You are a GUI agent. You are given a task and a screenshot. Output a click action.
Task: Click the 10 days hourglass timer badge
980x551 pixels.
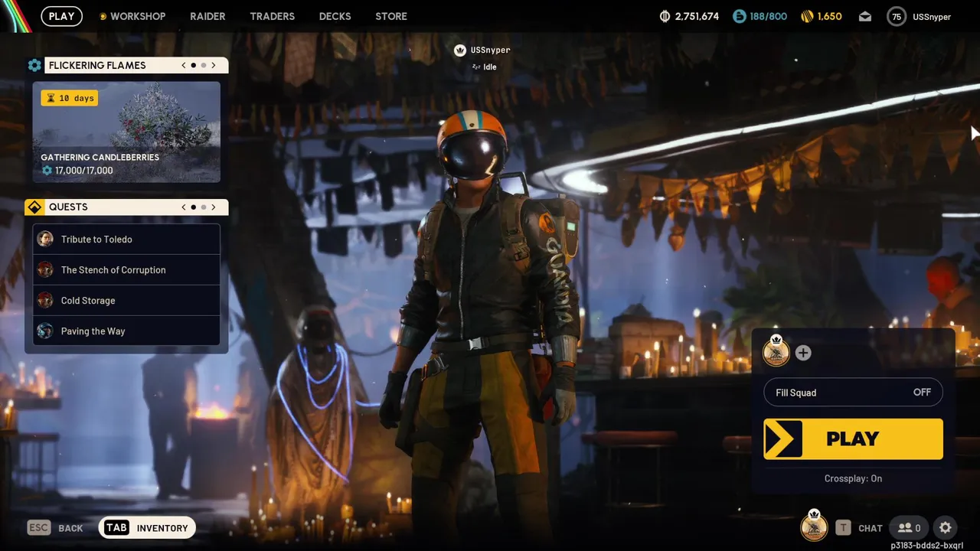click(x=69, y=98)
